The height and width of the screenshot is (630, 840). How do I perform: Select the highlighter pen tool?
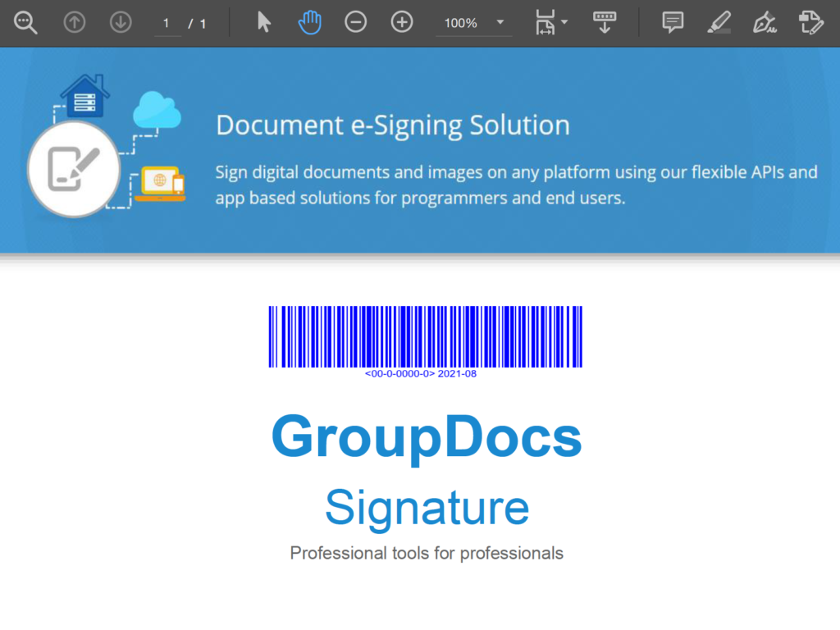coord(719,23)
